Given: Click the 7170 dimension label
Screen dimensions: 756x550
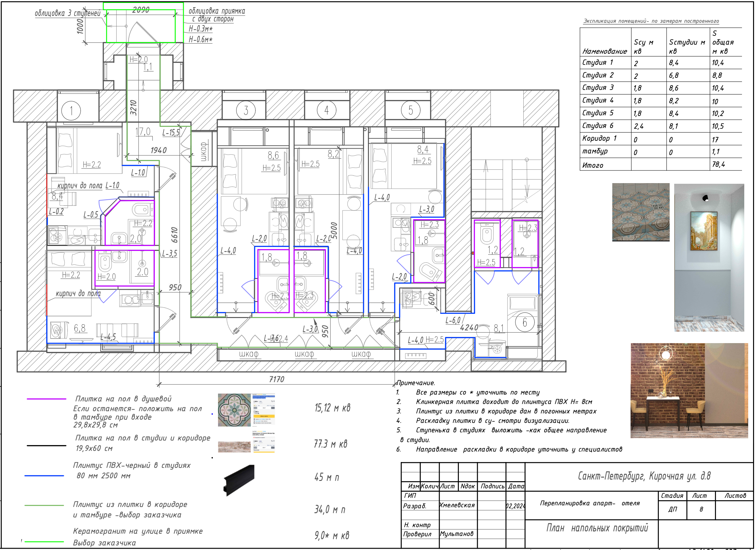Looking at the screenshot, I should coord(276,379).
